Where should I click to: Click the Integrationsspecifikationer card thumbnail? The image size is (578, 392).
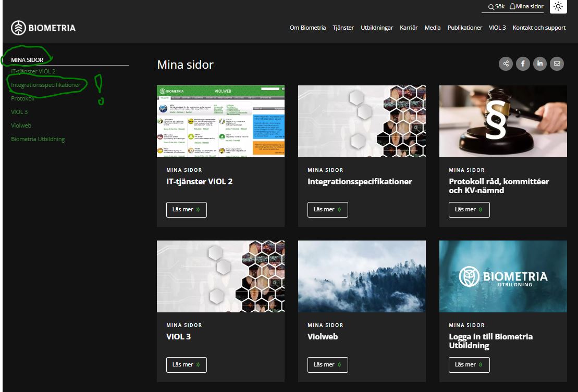(x=362, y=121)
